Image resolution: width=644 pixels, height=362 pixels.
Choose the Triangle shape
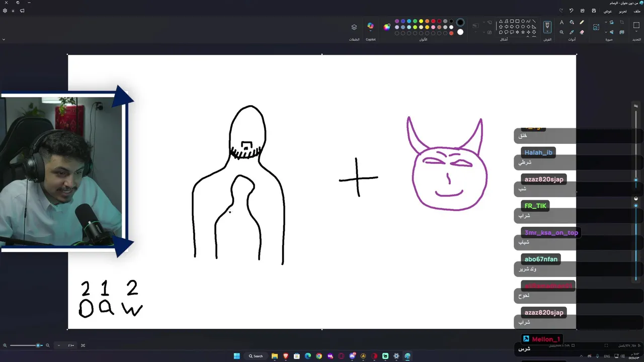tap(501, 21)
